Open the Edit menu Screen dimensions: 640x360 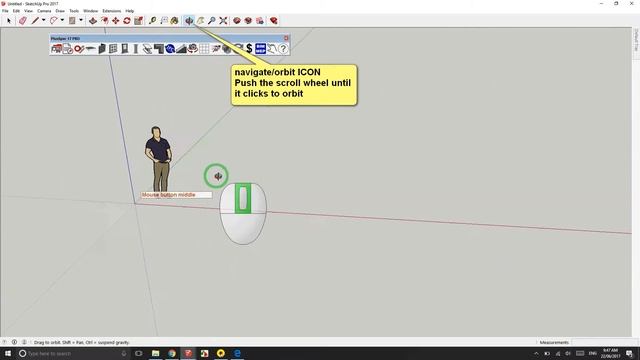(16, 11)
